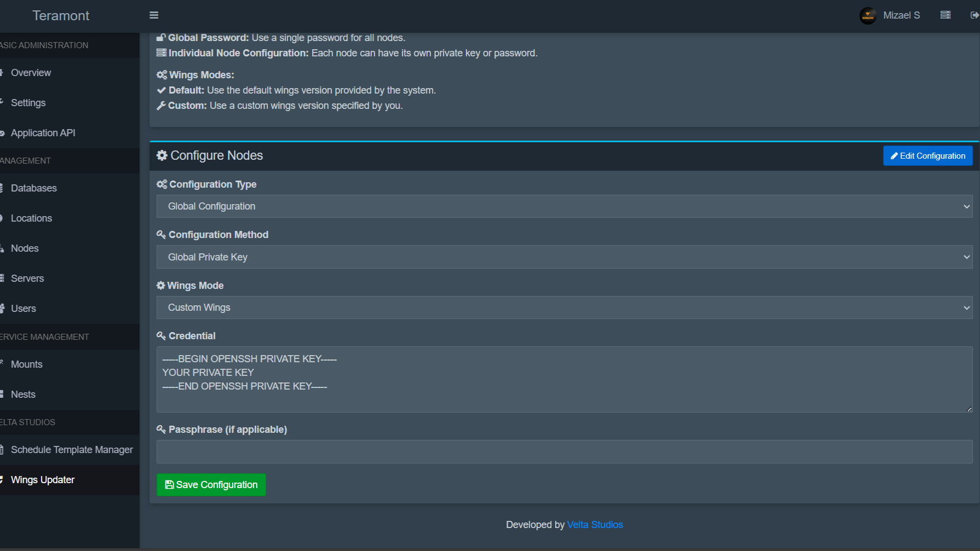Click the Credential private key textarea

564,379
